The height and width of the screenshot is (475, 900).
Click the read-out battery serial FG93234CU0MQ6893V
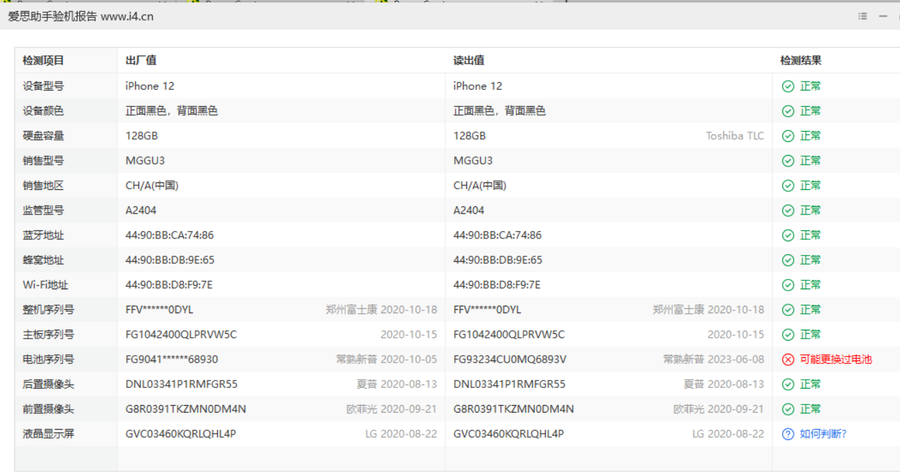(510, 359)
